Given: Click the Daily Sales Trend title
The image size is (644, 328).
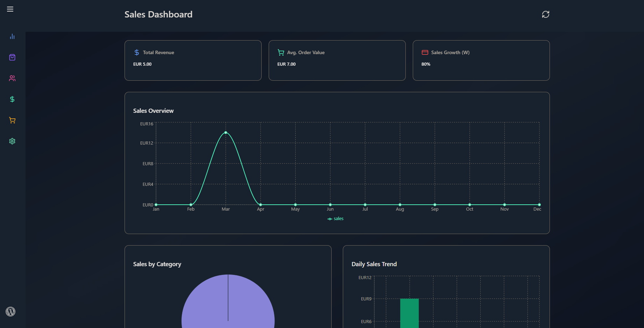Looking at the screenshot, I should click(374, 264).
